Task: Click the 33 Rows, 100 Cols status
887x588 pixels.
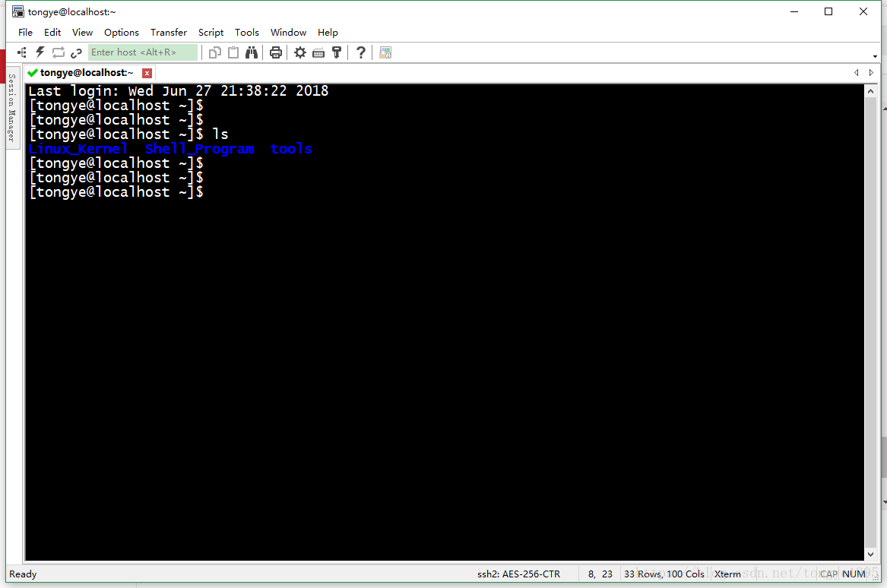Action: tap(664, 574)
